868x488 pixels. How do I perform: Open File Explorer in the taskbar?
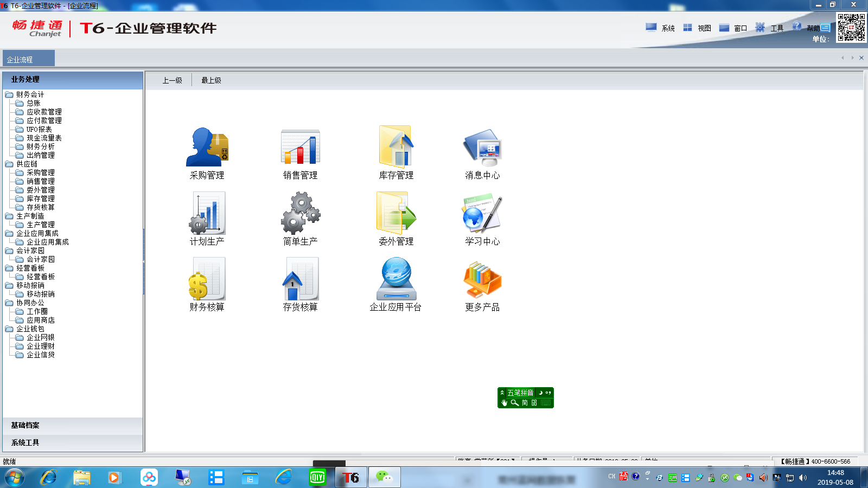click(82, 478)
